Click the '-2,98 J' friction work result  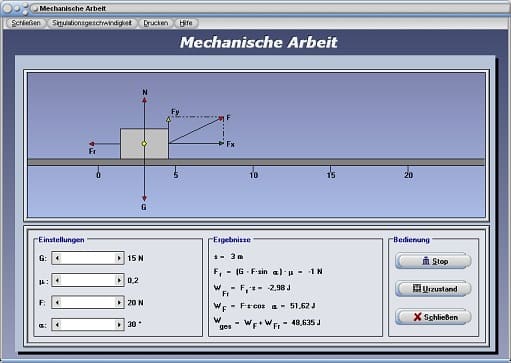[x=279, y=287]
